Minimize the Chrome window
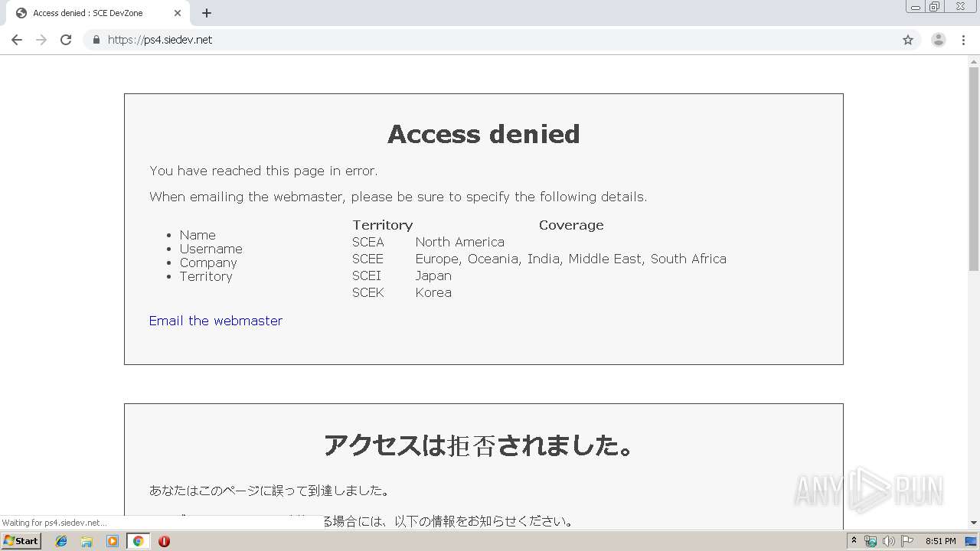 coord(916,7)
